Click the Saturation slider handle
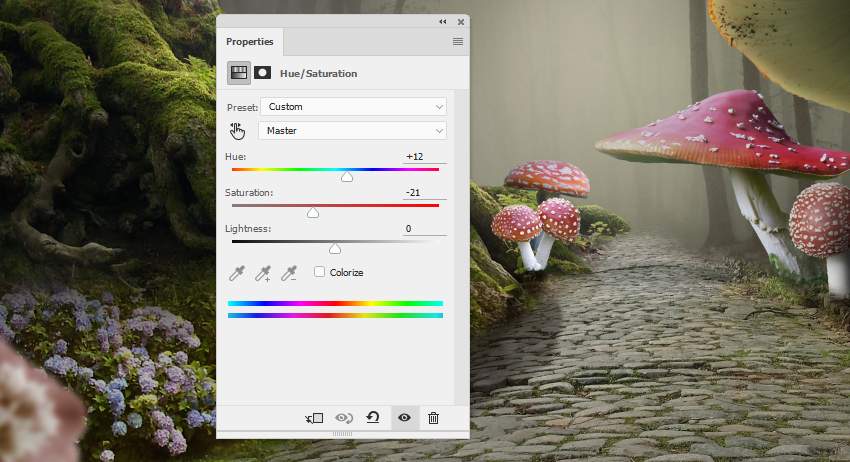 coord(313,213)
